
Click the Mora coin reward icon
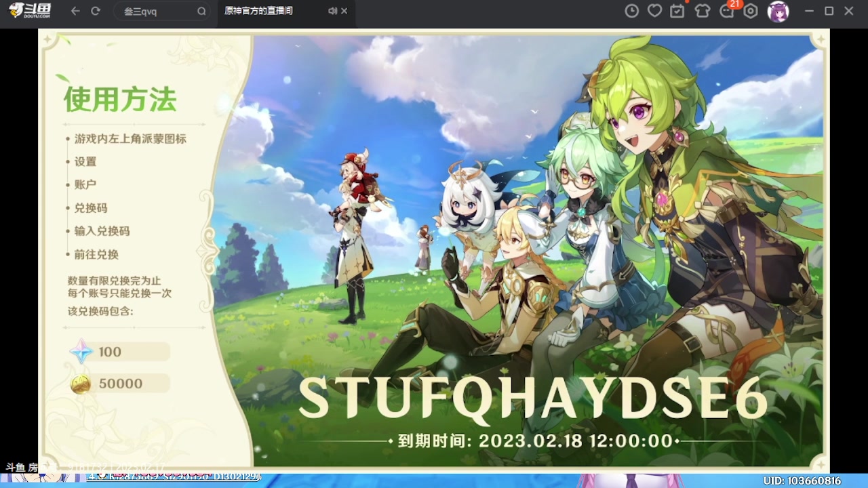81,384
